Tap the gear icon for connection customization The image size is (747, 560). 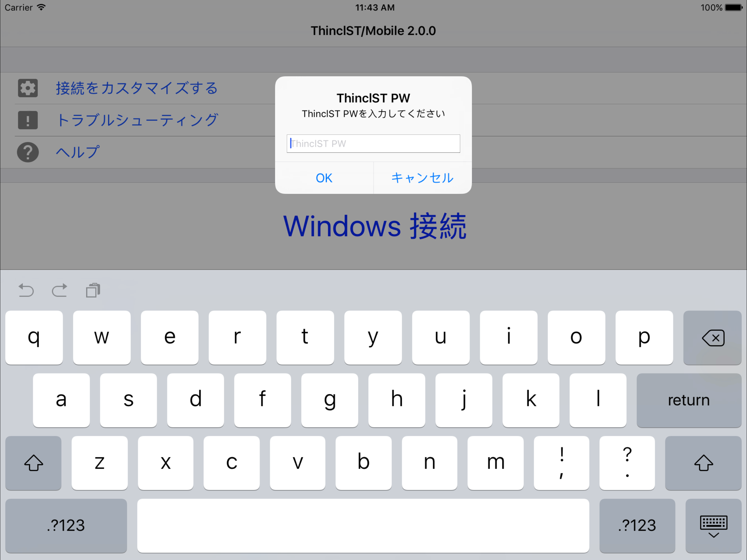28,88
